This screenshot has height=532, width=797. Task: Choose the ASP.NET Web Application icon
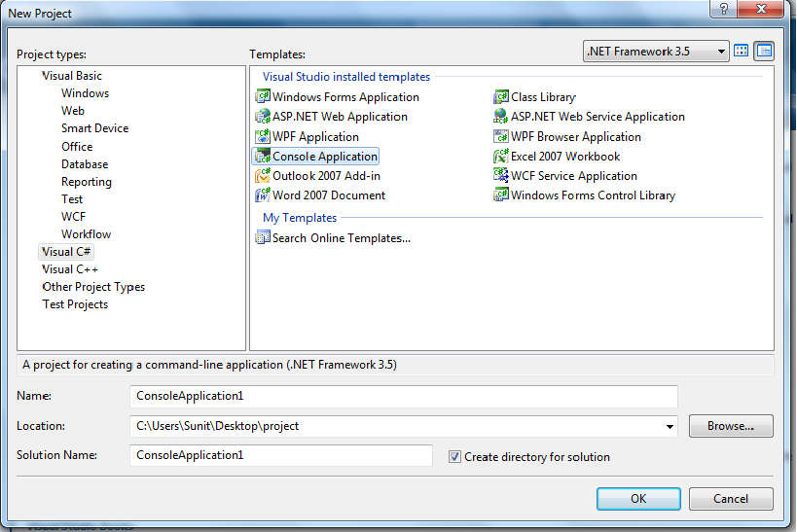263,117
